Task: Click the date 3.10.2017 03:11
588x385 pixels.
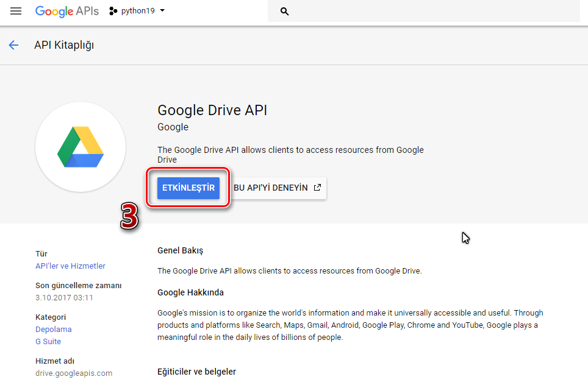Action: click(x=64, y=298)
